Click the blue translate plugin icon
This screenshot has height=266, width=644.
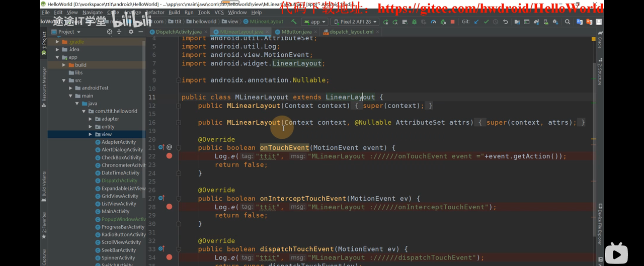(x=580, y=22)
